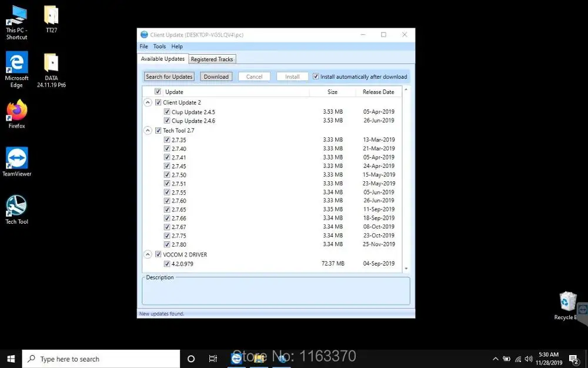This screenshot has width=588, height=368.
Task: Click Search for Updates button
Action: tap(169, 77)
